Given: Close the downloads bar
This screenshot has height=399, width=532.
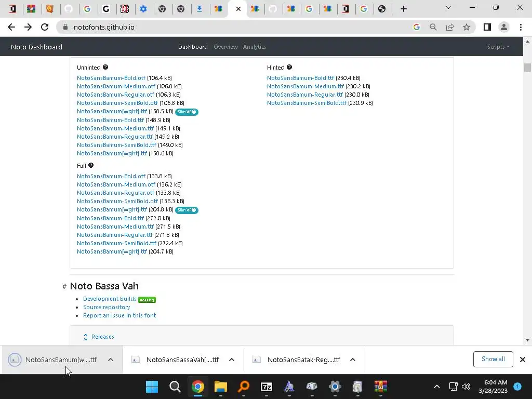Looking at the screenshot, I should 523,360.
